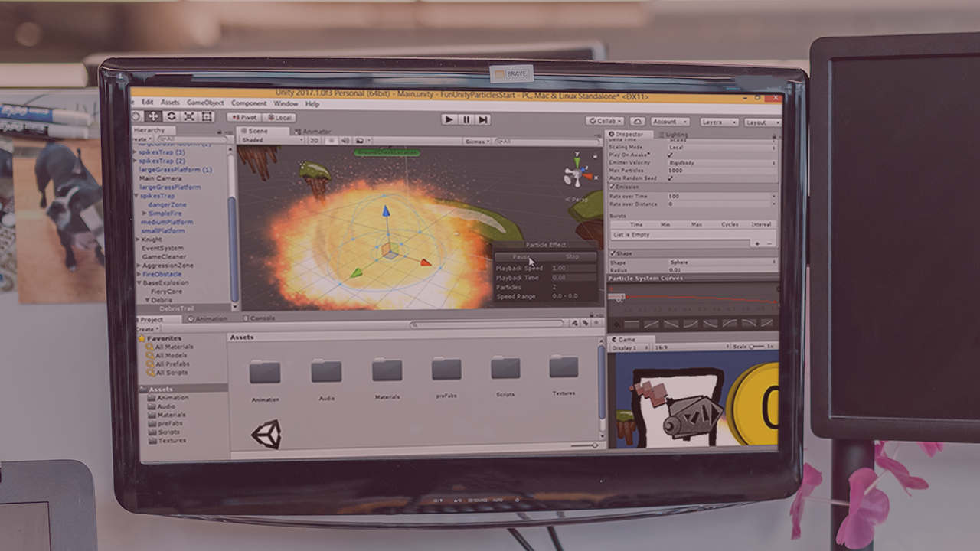
Task: Select the Scale tool
Action: [x=189, y=116]
